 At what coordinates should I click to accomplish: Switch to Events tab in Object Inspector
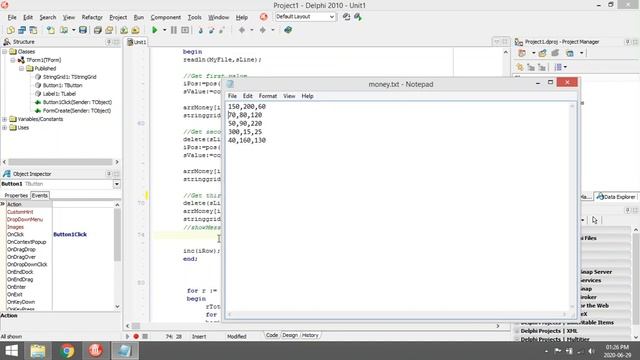click(x=40, y=196)
